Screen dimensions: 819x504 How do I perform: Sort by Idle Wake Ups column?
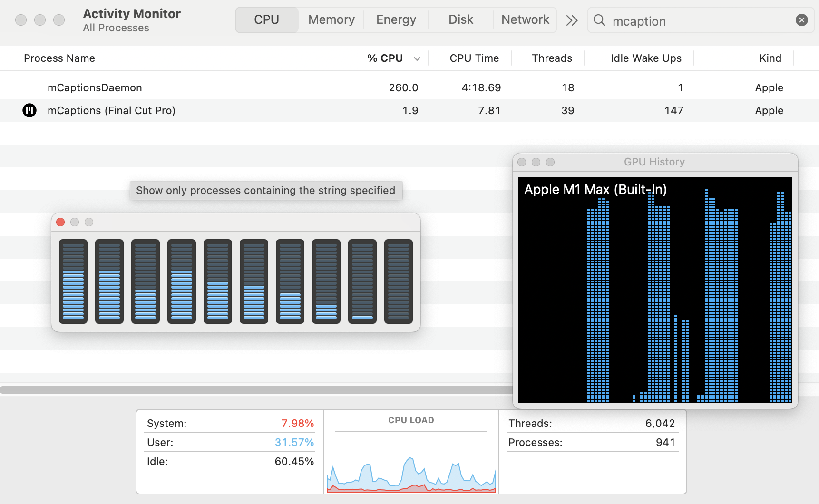pyautogui.click(x=645, y=58)
